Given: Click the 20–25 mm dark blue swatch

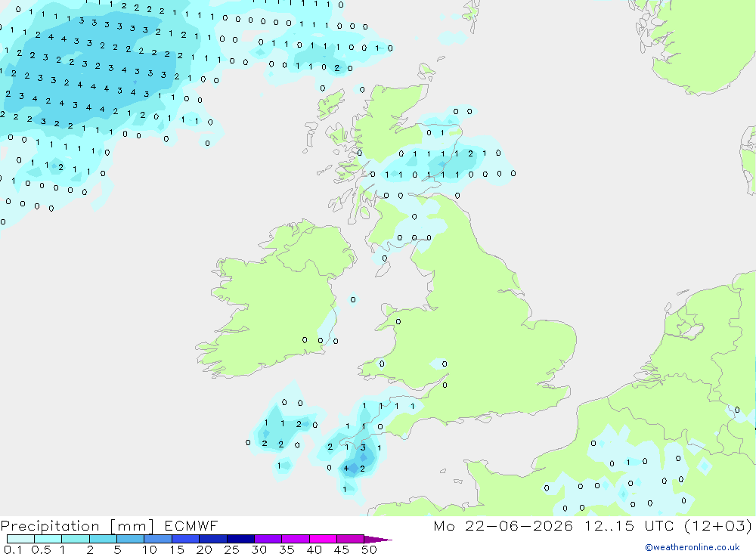Looking at the screenshot, I should (212, 539).
